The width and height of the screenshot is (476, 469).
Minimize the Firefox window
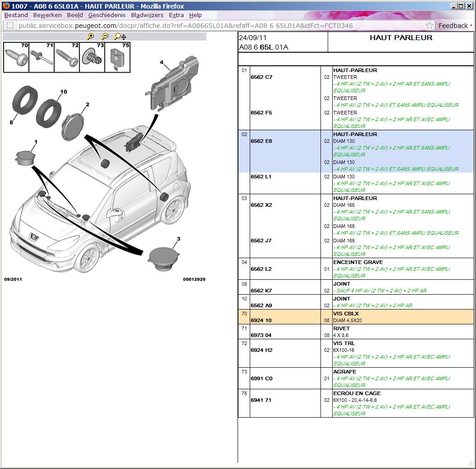tap(454, 6)
